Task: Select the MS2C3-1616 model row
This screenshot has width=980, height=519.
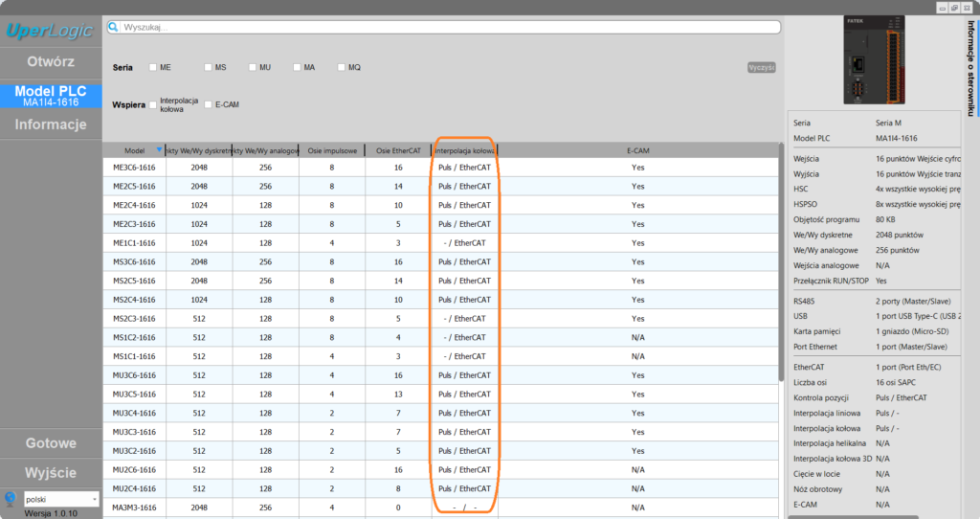Action: click(440, 319)
